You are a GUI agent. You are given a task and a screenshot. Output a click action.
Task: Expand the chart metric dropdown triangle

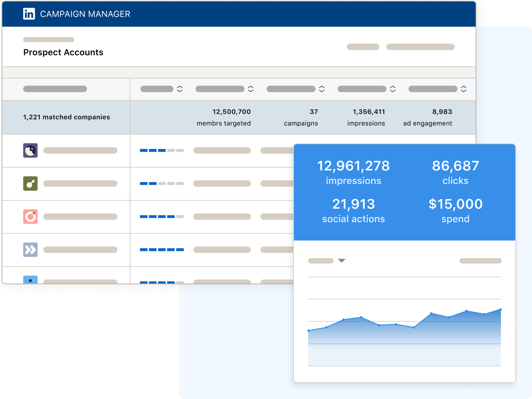point(341,261)
